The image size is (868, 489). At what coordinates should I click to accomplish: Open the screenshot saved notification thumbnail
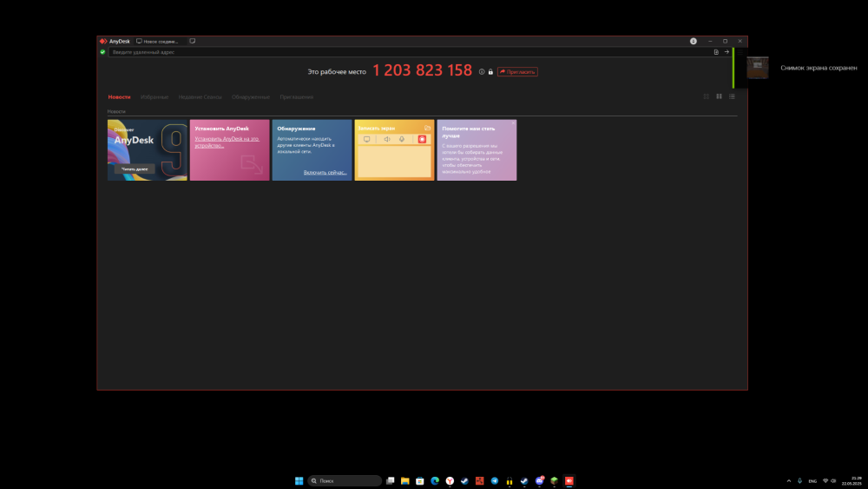pos(758,68)
